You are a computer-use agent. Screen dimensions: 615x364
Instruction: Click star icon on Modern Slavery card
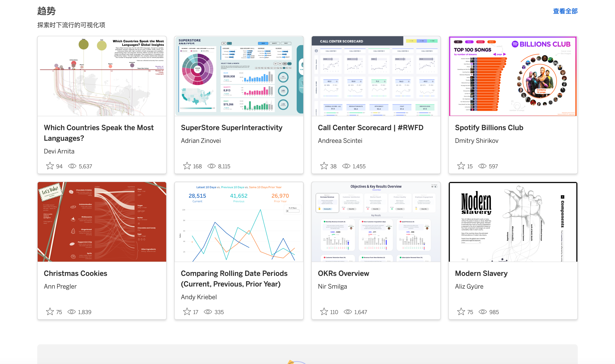tap(461, 312)
